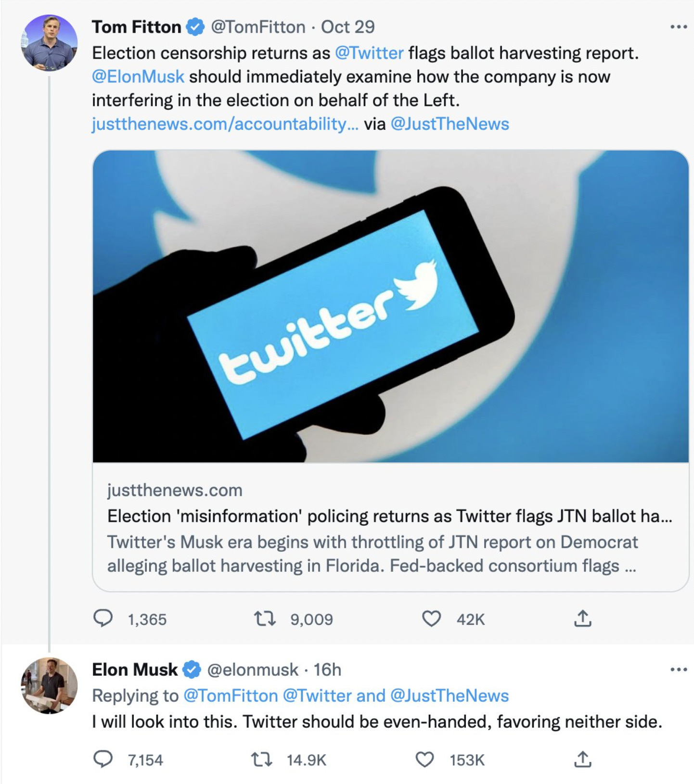
Task: Open more options on Tom Fitton's tweet
Action: pyautogui.click(x=678, y=27)
